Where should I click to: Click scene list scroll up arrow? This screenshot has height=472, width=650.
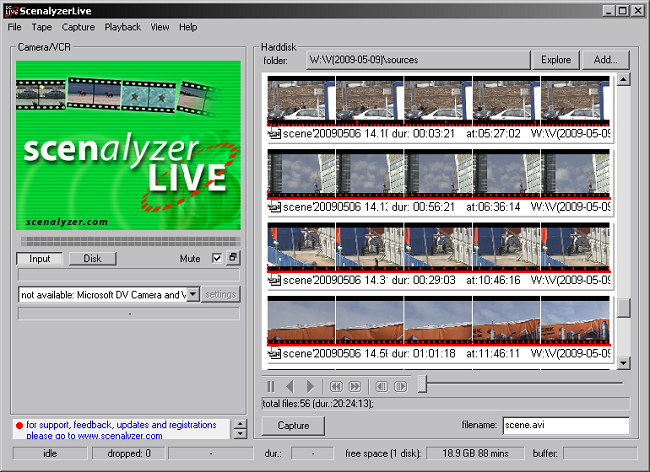(x=623, y=79)
